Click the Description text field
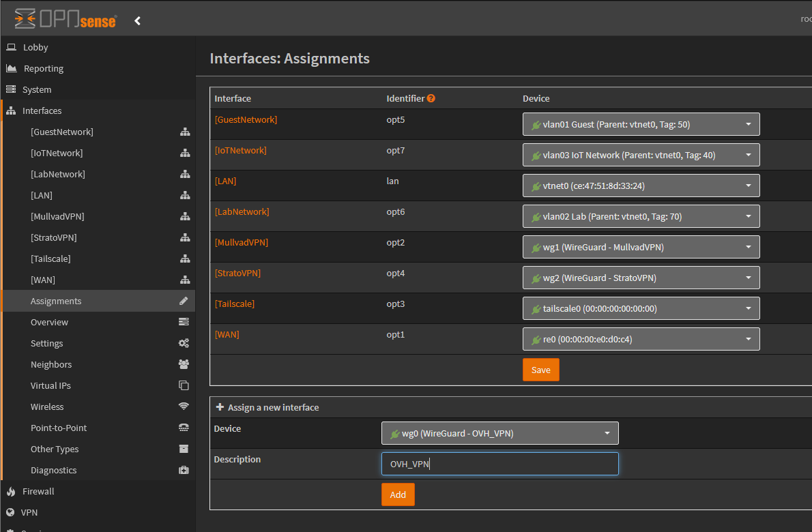Viewport: 812px width, 532px height. click(x=499, y=464)
